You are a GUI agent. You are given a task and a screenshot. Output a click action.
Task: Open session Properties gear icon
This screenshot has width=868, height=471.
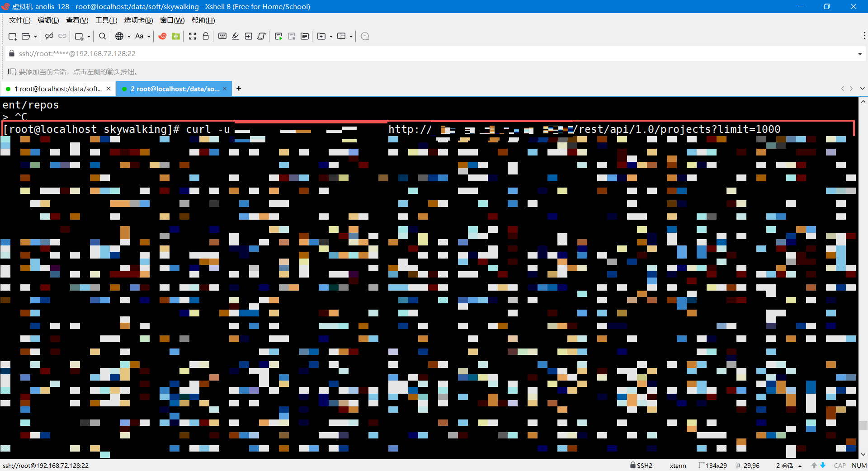click(79, 36)
